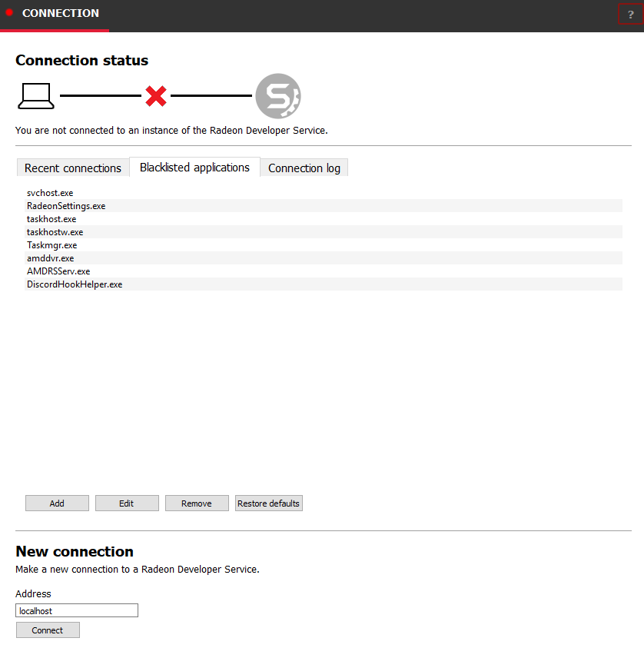The height and width of the screenshot is (648, 644).
Task: Switch to the Recent connections tab
Action: click(x=73, y=168)
